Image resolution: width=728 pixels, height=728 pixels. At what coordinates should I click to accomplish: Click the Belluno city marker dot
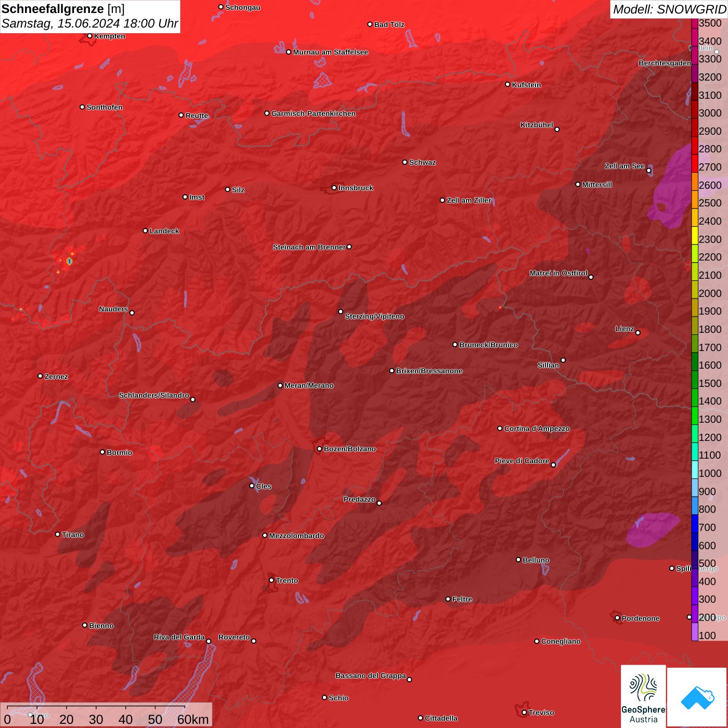tap(518, 560)
